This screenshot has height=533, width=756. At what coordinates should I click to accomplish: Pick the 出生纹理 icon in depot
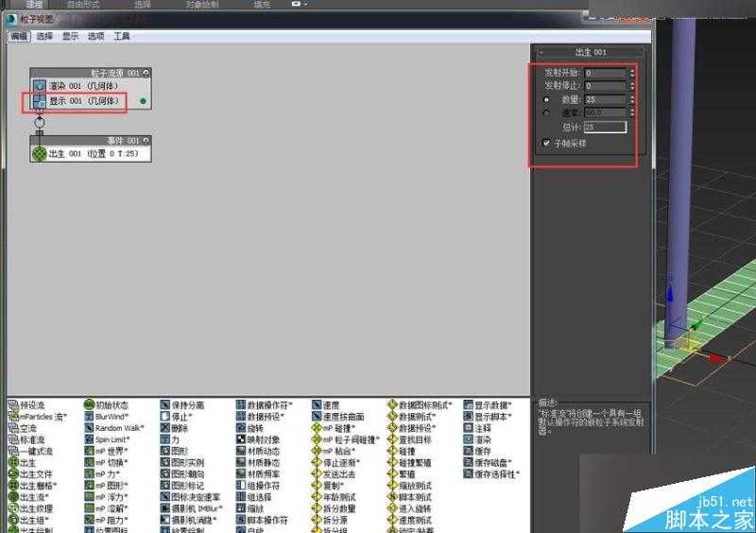[x=13, y=508]
